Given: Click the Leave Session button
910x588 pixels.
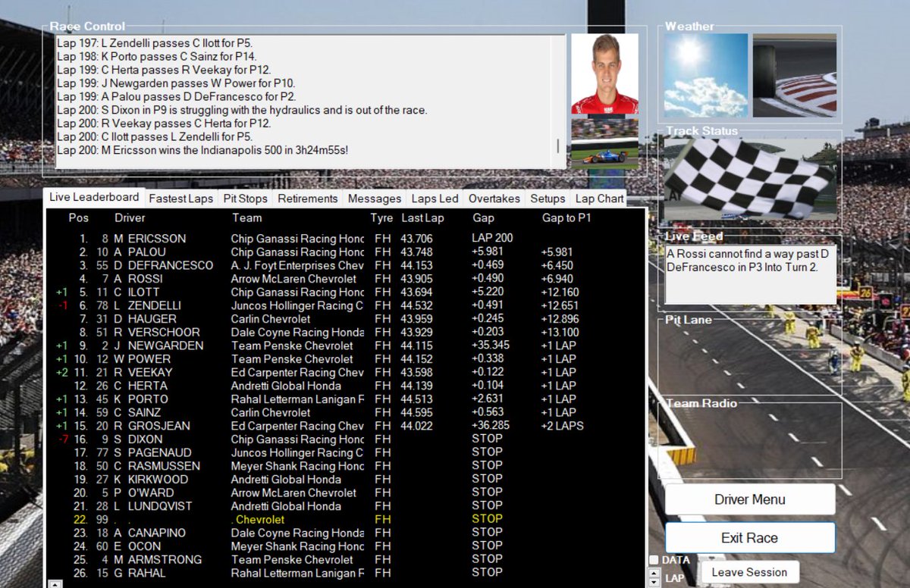Looking at the screenshot, I should click(749, 572).
